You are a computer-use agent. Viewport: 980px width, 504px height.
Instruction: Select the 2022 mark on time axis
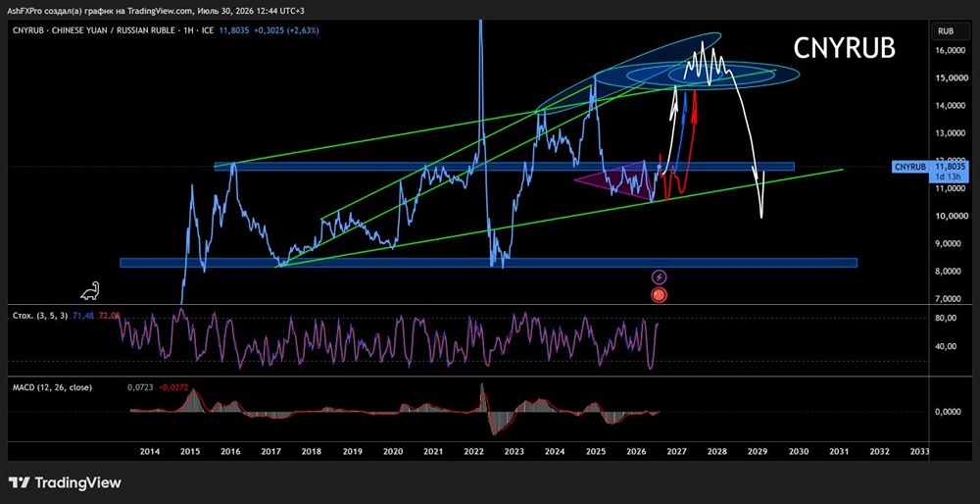click(473, 451)
